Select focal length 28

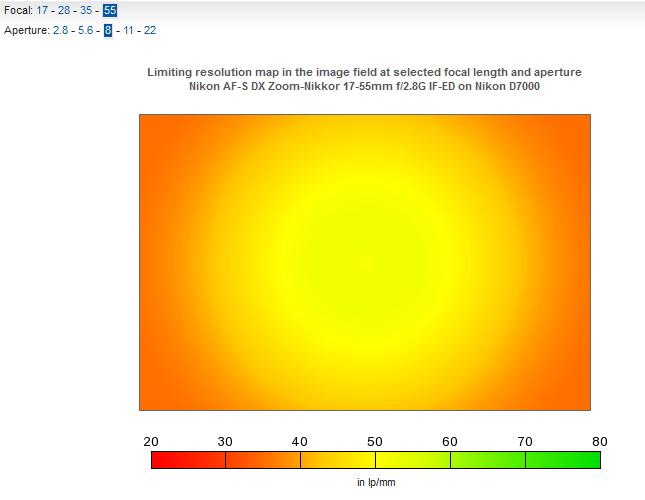click(x=64, y=10)
